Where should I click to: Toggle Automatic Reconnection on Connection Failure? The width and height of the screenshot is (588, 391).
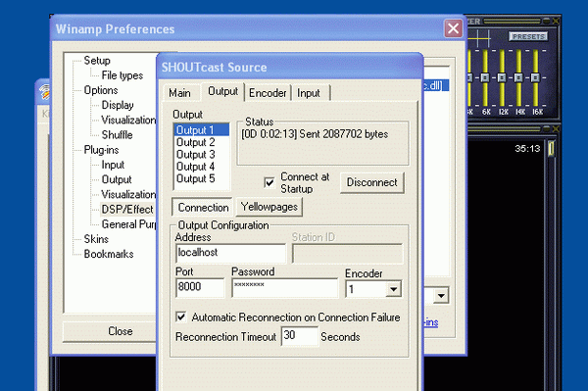pos(180,317)
